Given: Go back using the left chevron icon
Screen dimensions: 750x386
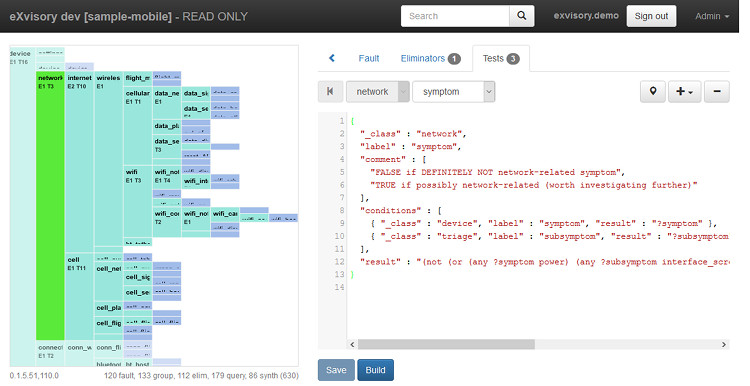Looking at the screenshot, I should [332, 58].
